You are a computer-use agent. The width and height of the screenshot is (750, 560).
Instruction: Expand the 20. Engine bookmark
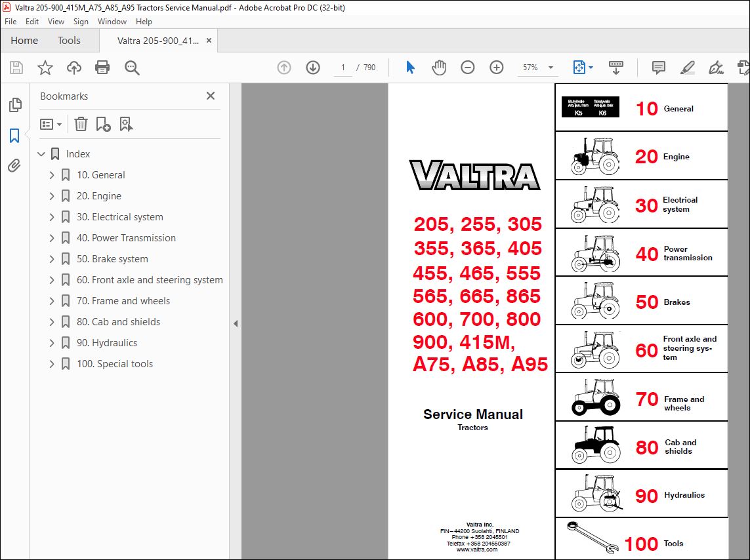tap(52, 196)
